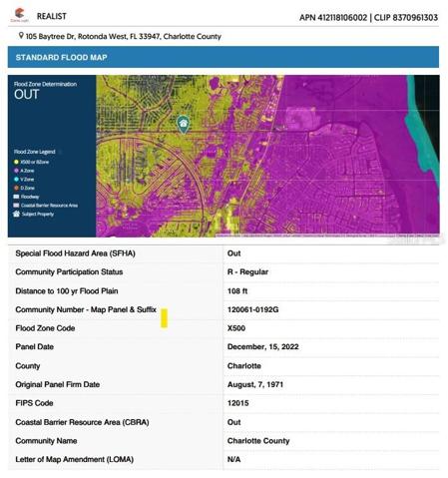Image resolution: width=448 pixels, height=478 pixels.
Task: Click the D Zone legend label
Action: coord(28,188)
